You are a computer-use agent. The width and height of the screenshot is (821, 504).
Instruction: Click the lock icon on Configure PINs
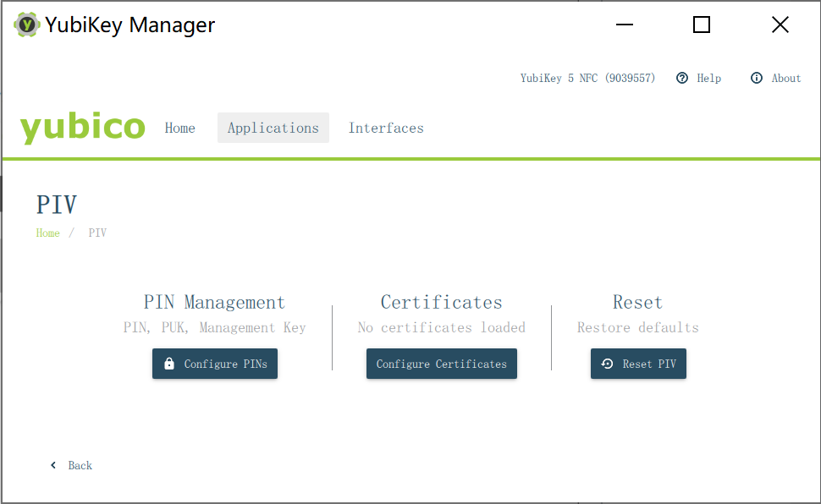point(168,363)
